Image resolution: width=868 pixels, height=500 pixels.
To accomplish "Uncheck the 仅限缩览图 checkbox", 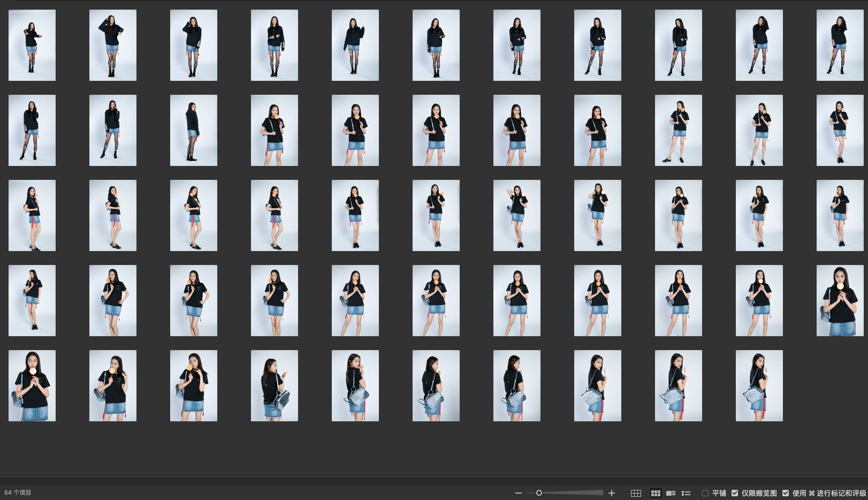I will tap(735, 493).
